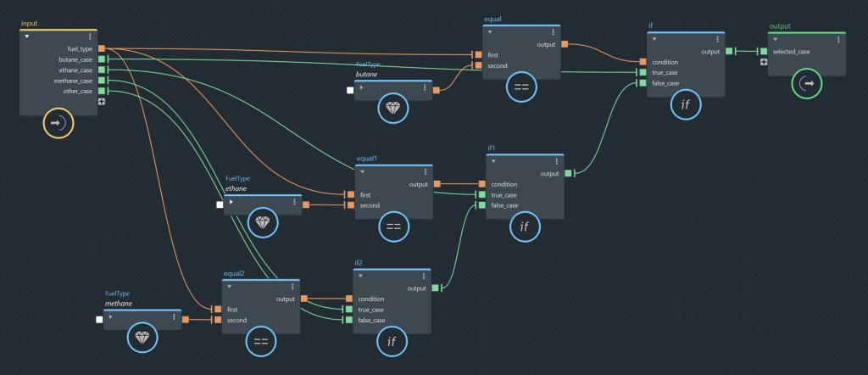The width and height of the screenshot is (868, 375).
Task: Click the if icon on if1 node
Action: [x=524, y=226]
